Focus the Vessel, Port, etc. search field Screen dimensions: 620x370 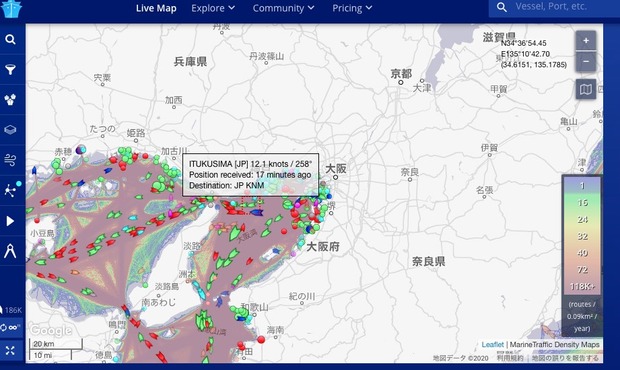[x=554, y=7]
